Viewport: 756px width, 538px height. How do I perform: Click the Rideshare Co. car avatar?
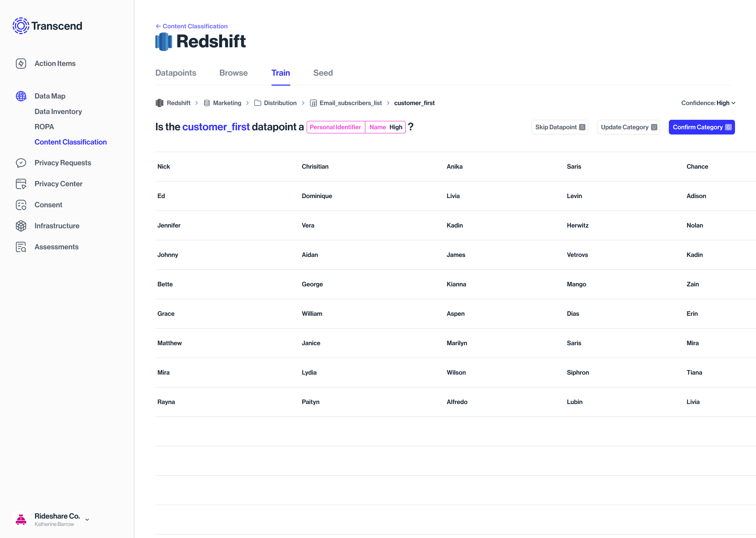(x=21, y=519)
